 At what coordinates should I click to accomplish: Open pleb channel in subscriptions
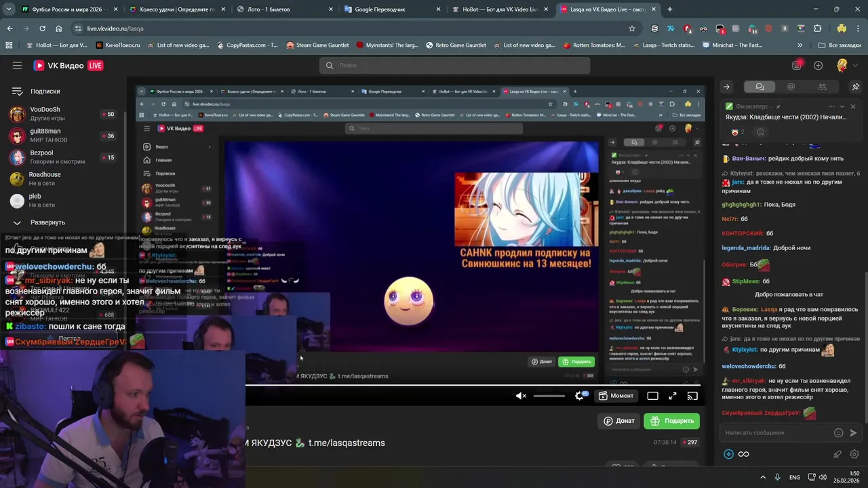[x=62, y=201]
